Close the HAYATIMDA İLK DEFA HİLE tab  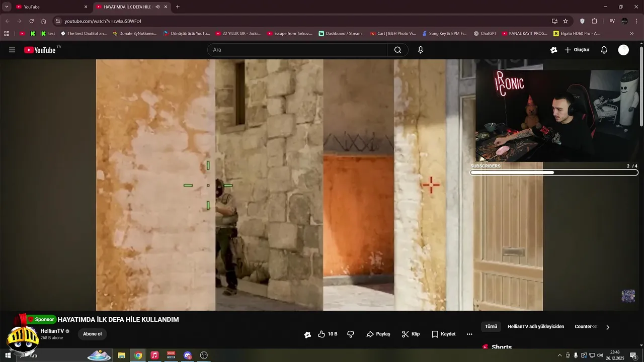(x=166, y=7)
